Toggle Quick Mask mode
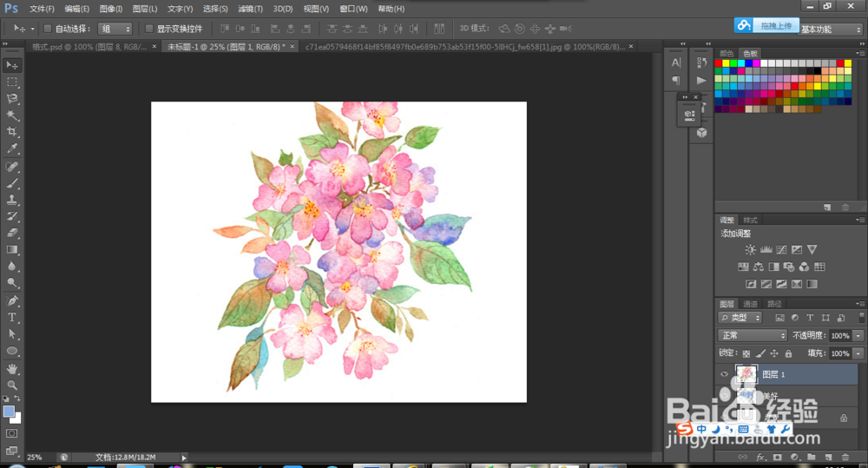Viewport: 868px width, 468px height. pos(11,433)
